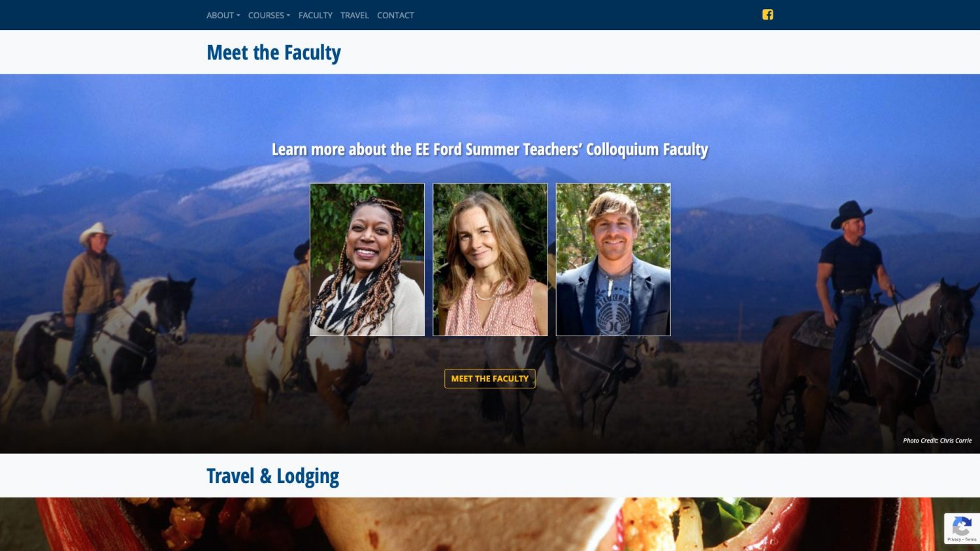Select photo of woman with braids

coord(367,260)
